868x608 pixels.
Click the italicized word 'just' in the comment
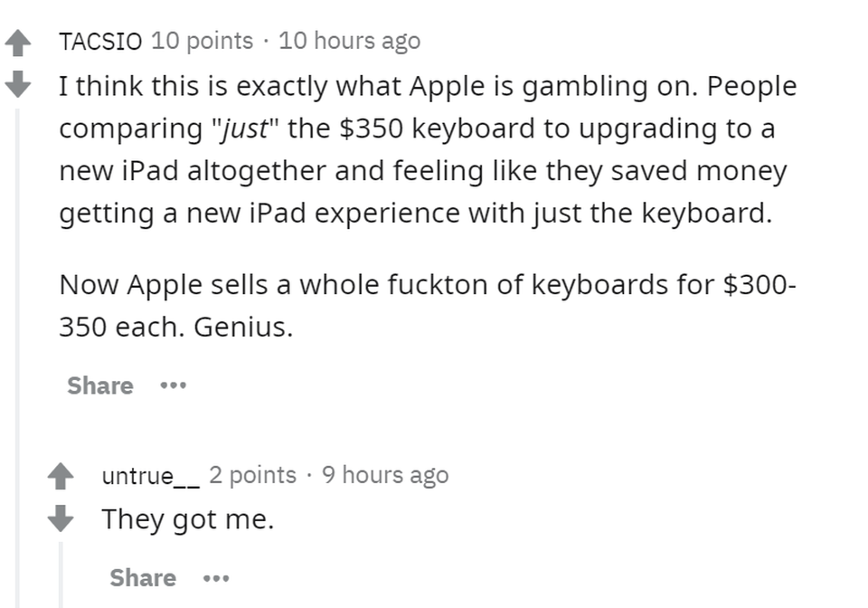tap(244, 129)
